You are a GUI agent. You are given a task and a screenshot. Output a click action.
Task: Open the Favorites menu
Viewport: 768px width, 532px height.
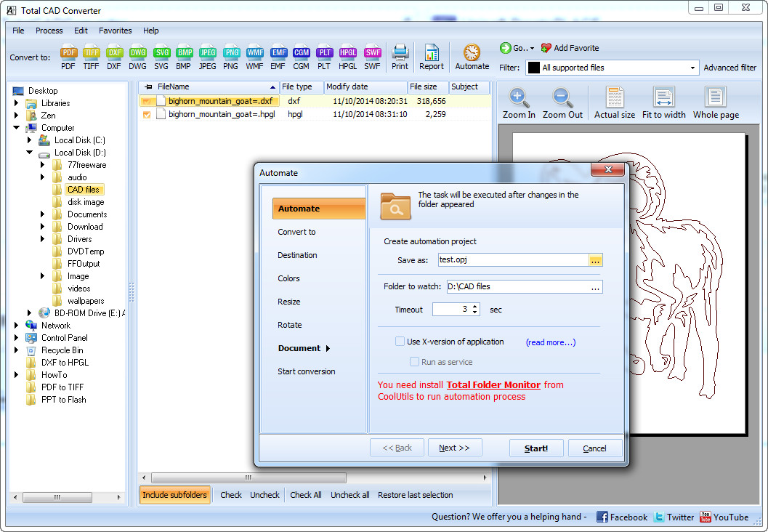(x=115, y=31)
